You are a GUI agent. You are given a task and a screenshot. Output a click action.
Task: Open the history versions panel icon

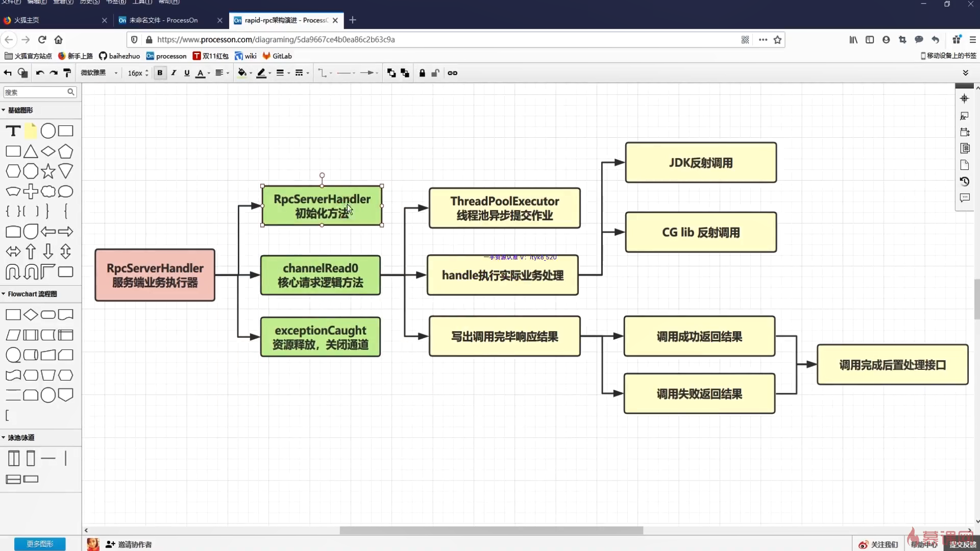tap(964, 181)
